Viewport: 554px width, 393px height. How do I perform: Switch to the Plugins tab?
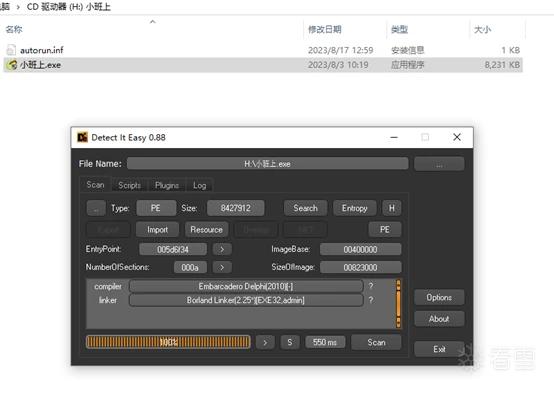[x=167, y=185]
